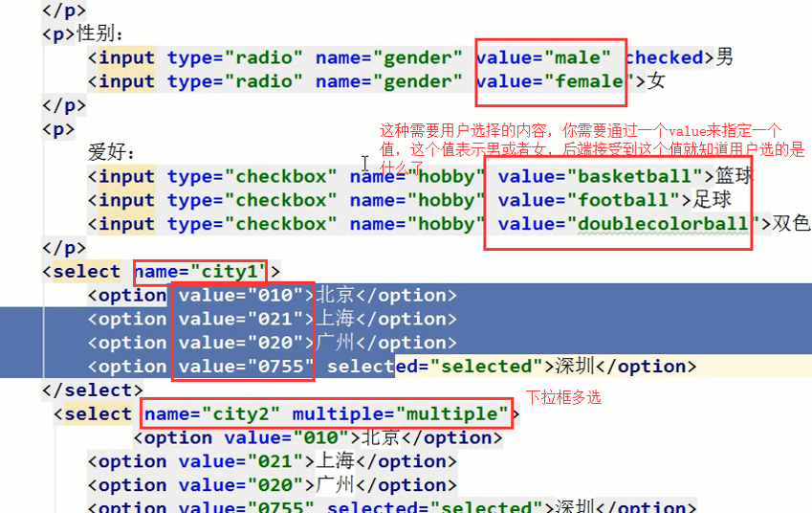This screenshot has height=513, width=812.
Task: Click the </p> tag just above <select name="city1">
Action: point(64,248)
